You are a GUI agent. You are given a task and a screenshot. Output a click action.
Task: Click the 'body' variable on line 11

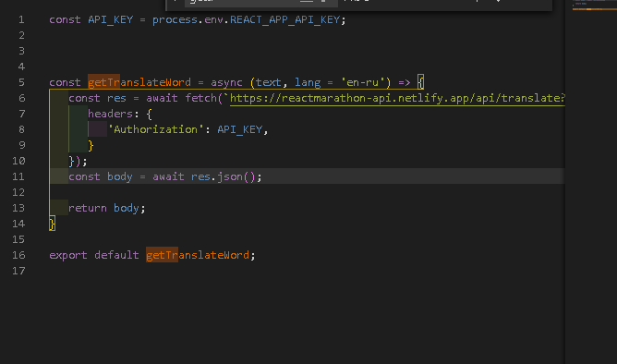point(120,176)
